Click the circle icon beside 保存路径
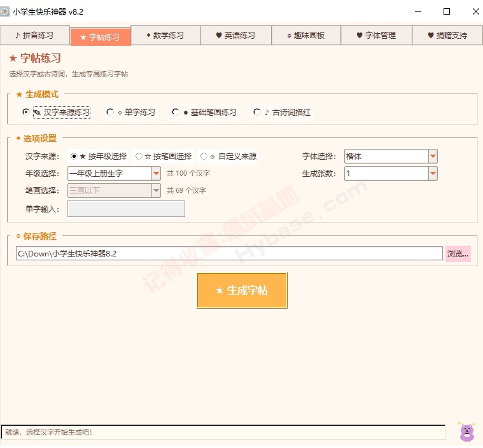Screen dimensions: 483x448 [x=18, y=236]
